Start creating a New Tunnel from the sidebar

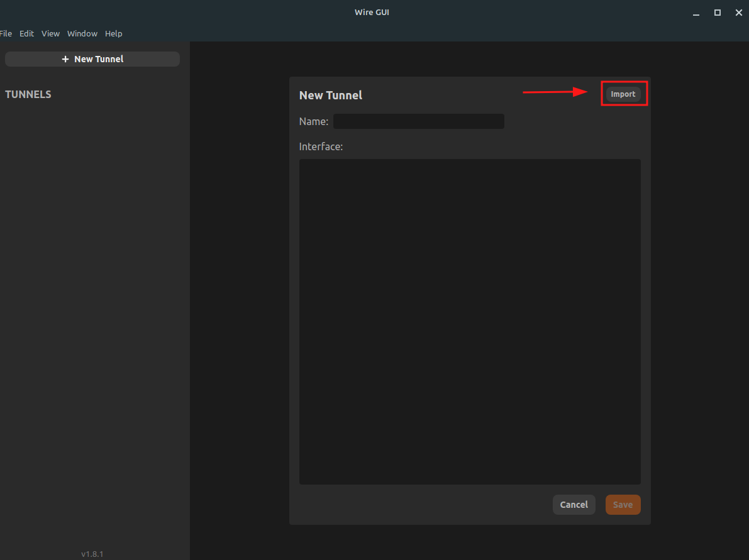92,58
